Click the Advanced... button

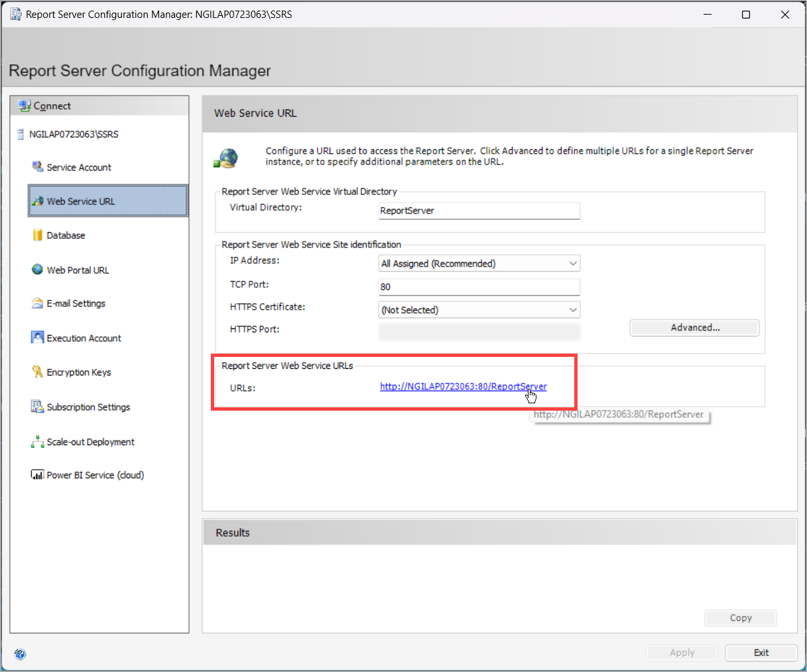(694, 328)
